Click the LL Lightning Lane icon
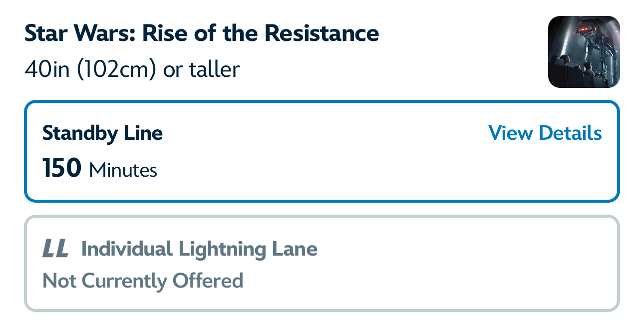Image resolution: width=644 pixels, height=330 pixels. pos(55,249)
